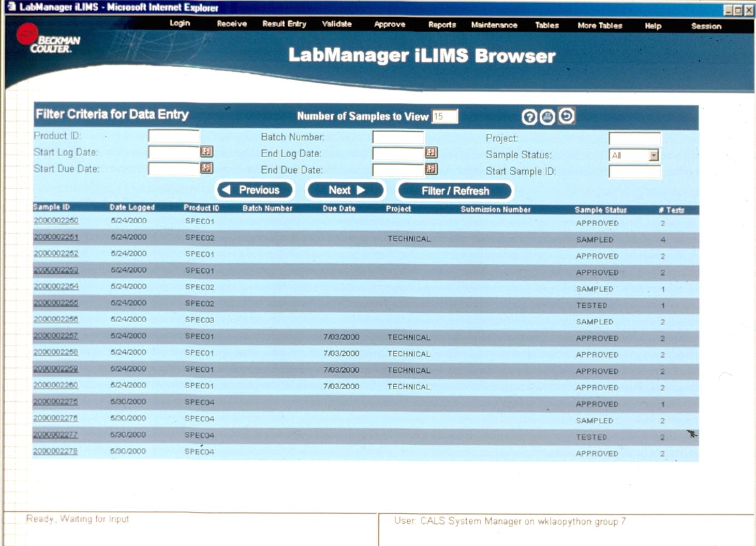
Task: Open calendar picker for End Log Date
Action: tap(431, 153)
